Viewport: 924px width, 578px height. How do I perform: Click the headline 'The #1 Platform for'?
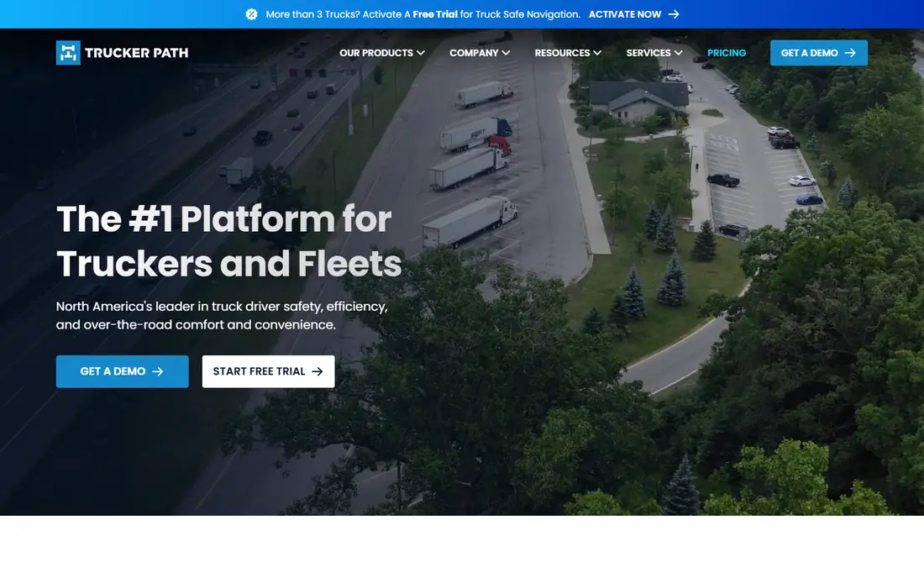(224, 219)
